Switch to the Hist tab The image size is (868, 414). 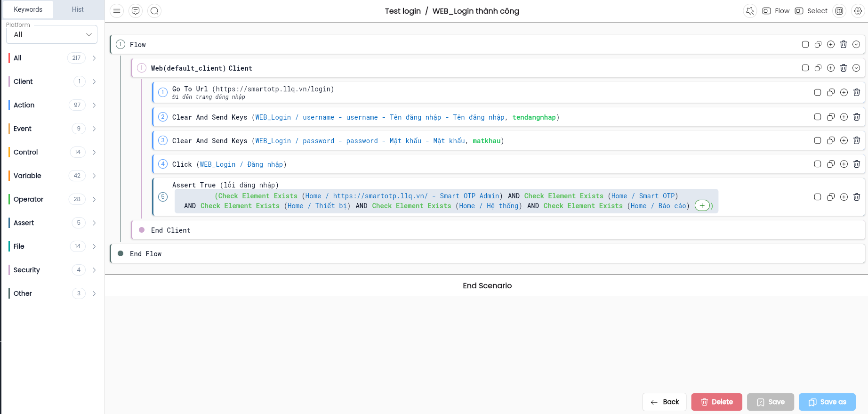78,9
